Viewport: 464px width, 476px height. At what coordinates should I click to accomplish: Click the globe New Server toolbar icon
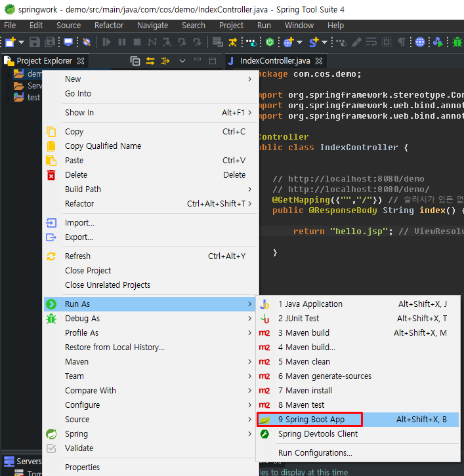click(x=289, y=42)
